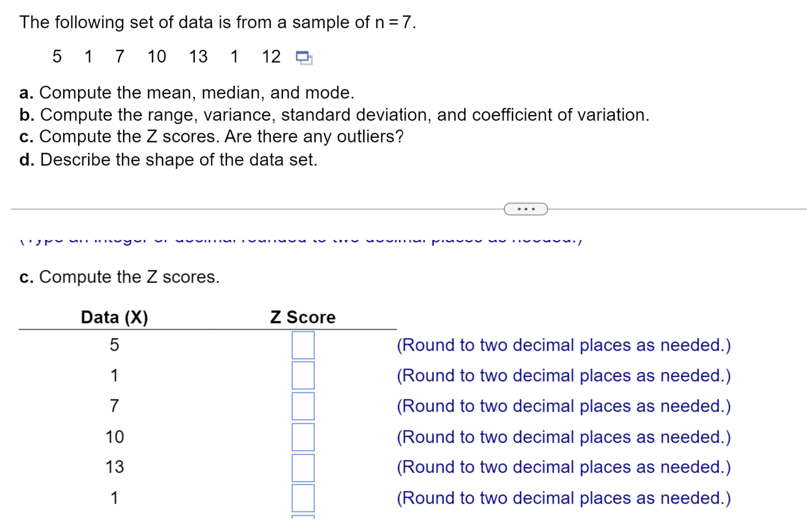Click the Z score entry box next to 10
The height and width of the screenshot is (532, 807).
coord(303,437)
